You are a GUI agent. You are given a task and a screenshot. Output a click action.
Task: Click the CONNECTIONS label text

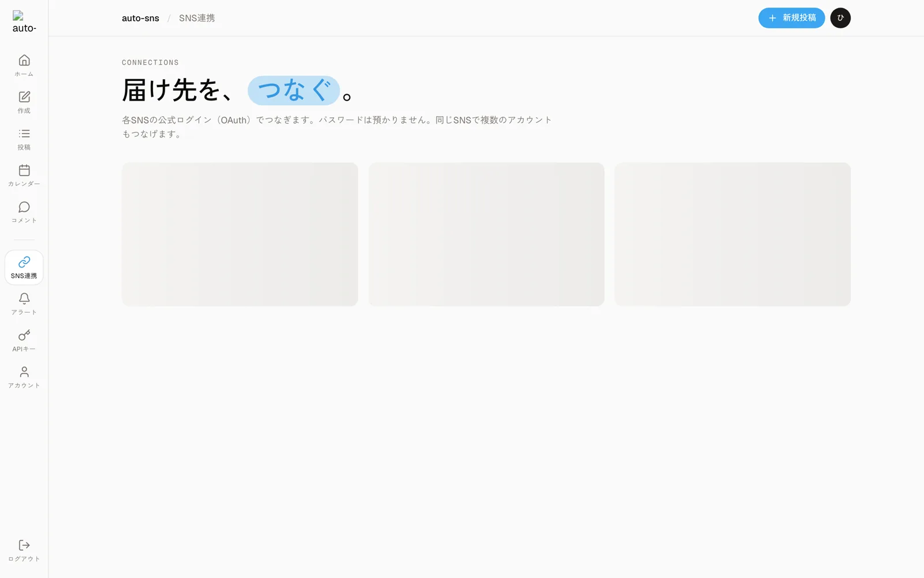coord(150,62)
